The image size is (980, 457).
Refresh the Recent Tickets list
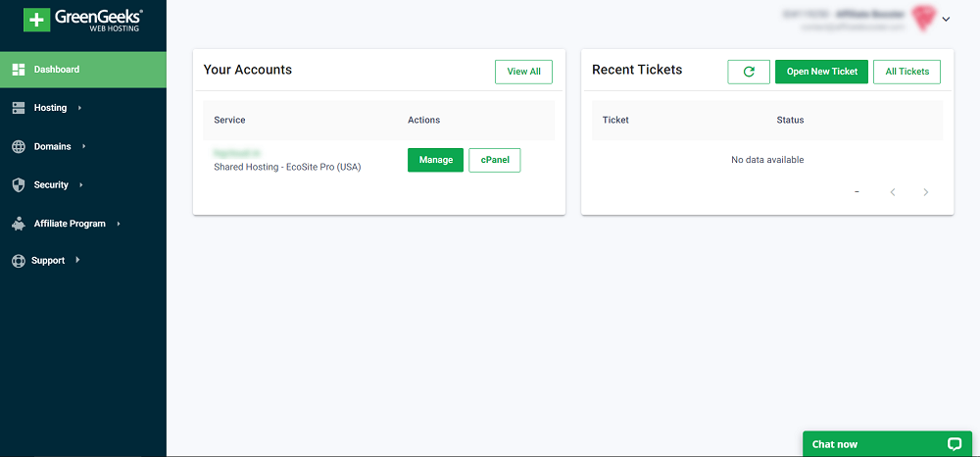(749, 72)
